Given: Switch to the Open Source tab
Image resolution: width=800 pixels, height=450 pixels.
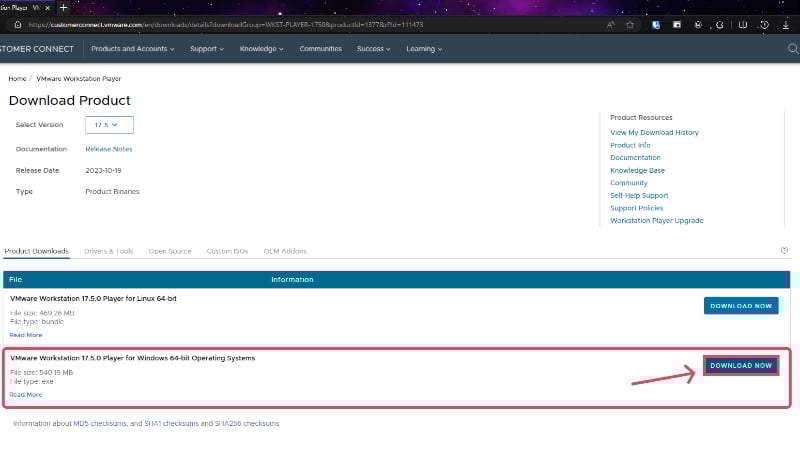Looking at the screenshot, I should [170, 251].
